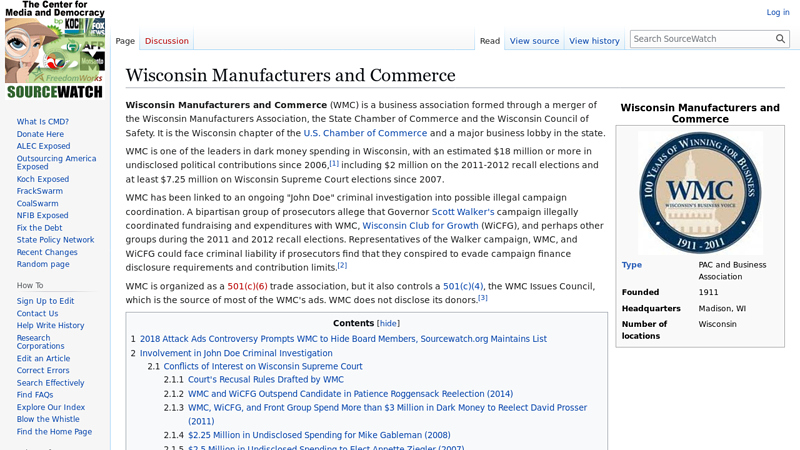
Task: Open Correct Errors sidebar link
Action: point(43,370)
